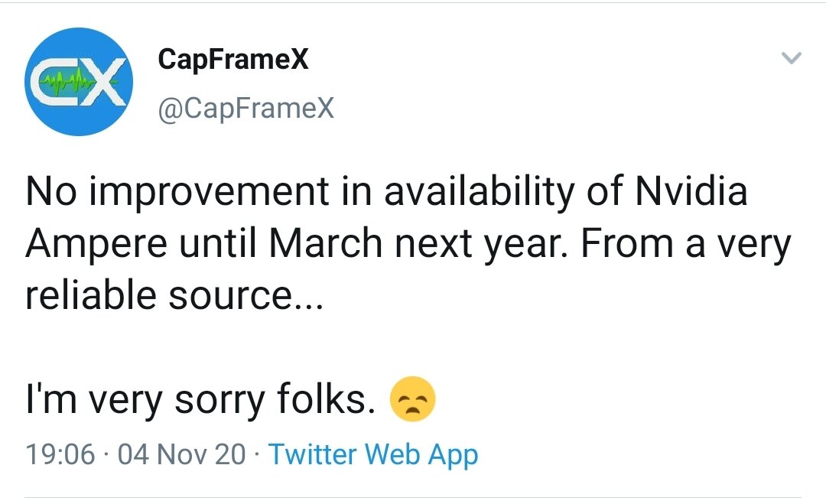The height and width of the screenshot is (504, 826).
Task: Visit the @CapFrameX handle link
Action: 246,109
